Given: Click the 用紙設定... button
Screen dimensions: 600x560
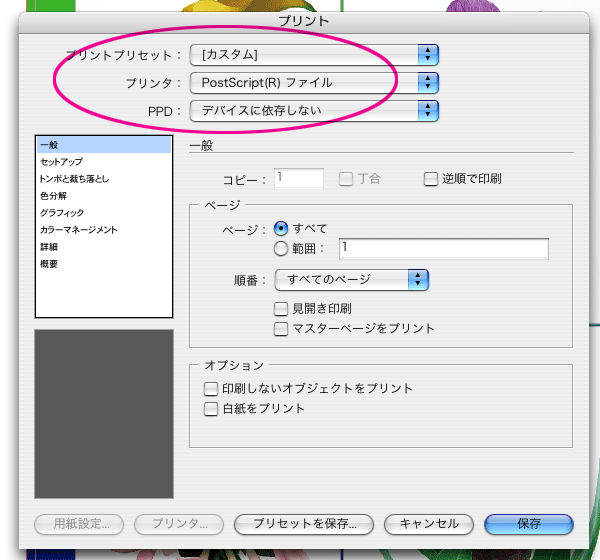Looking at the screenshot, I should point(79,524).
